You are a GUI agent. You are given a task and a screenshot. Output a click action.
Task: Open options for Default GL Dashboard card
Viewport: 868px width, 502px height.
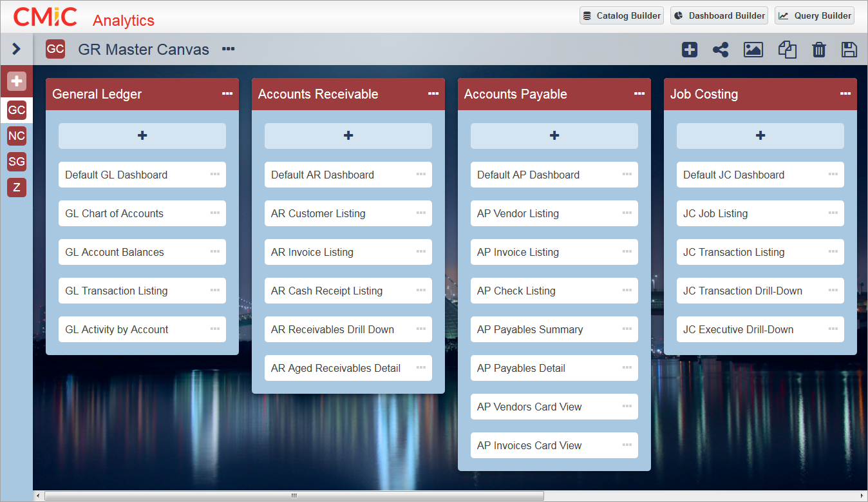(215, 175)
